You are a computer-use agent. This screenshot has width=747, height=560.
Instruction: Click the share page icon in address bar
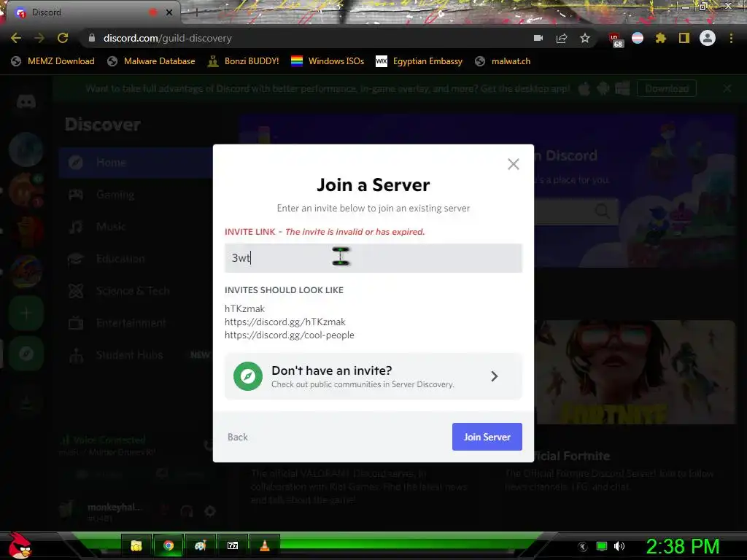pos(562,38)
